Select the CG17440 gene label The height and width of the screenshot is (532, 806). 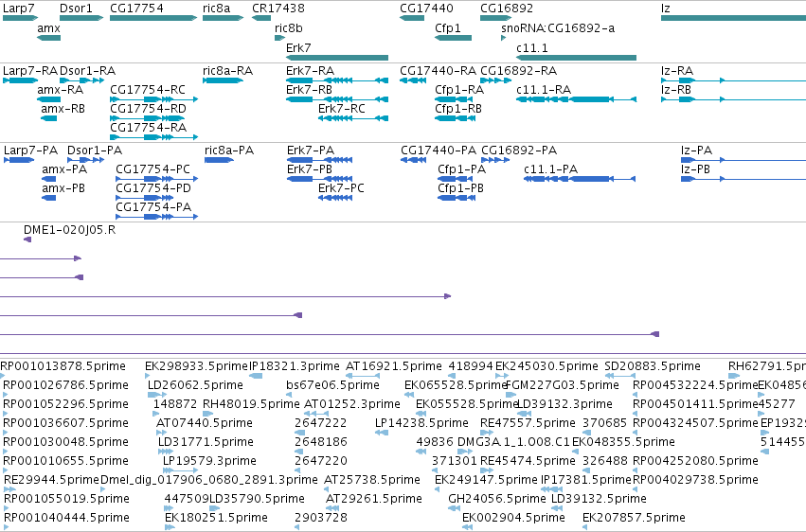(x=426, y=9)
